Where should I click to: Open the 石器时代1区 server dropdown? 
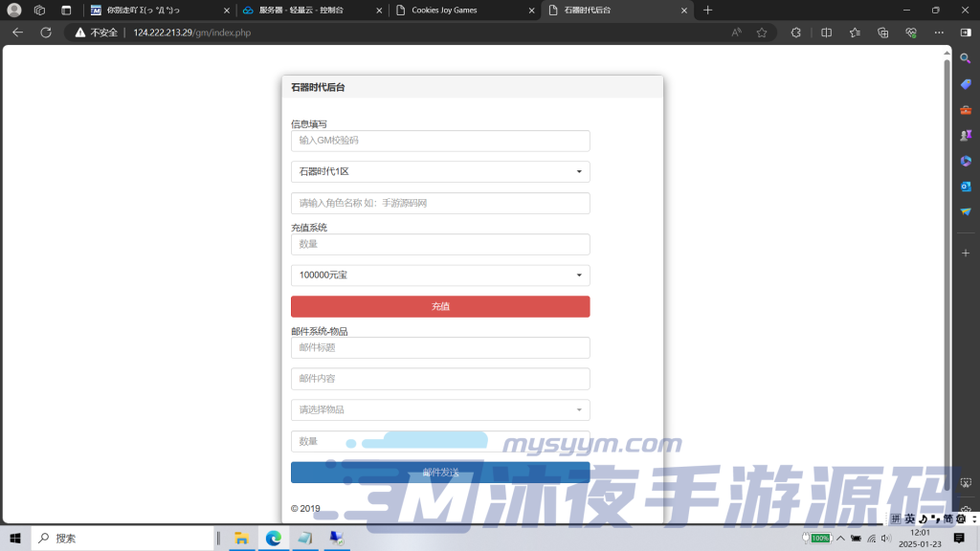click(439, 171)
